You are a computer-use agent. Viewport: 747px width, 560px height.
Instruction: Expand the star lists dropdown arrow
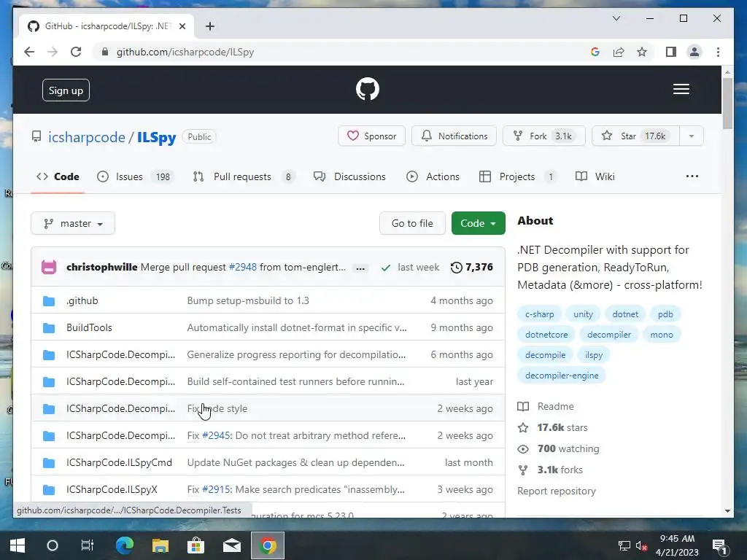coord(692,136)
